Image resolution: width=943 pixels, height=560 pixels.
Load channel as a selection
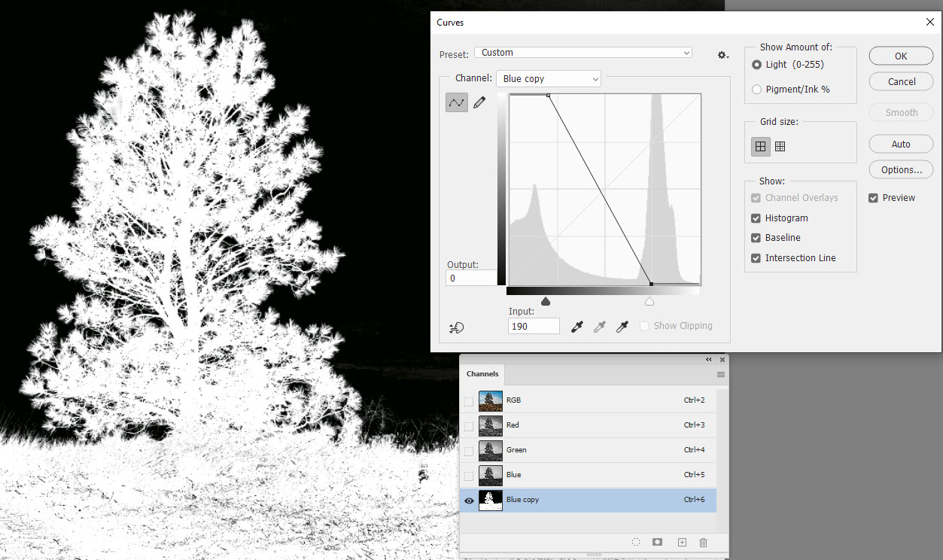(x=636, y=542)
